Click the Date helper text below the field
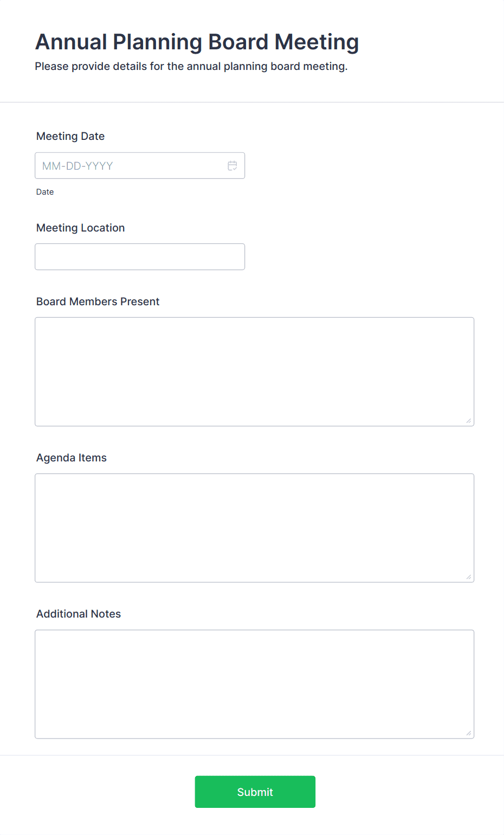This screenshot has width=504, height=835. pos(44,191)
